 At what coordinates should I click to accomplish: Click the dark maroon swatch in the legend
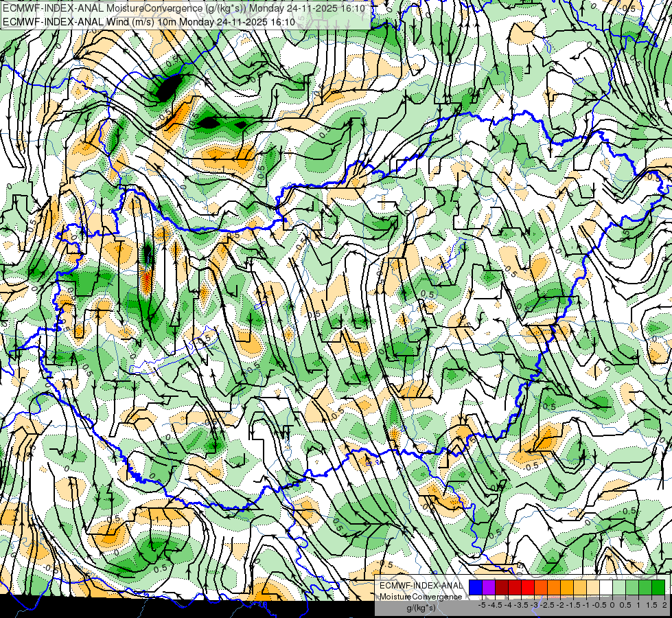point(502,588)
